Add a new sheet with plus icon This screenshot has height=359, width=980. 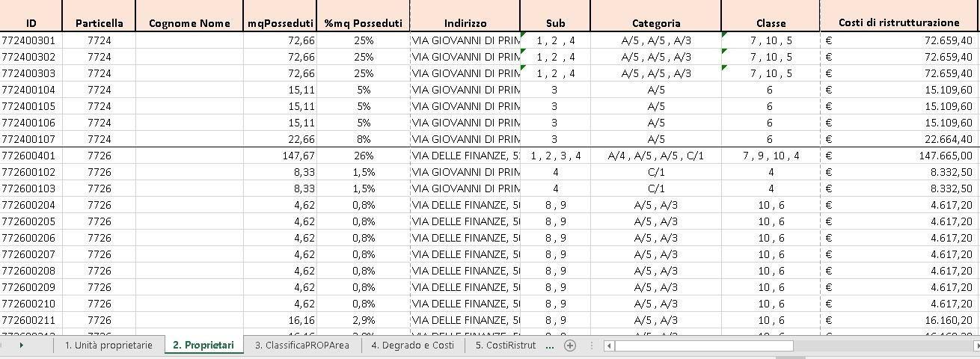tap(570, 346)
